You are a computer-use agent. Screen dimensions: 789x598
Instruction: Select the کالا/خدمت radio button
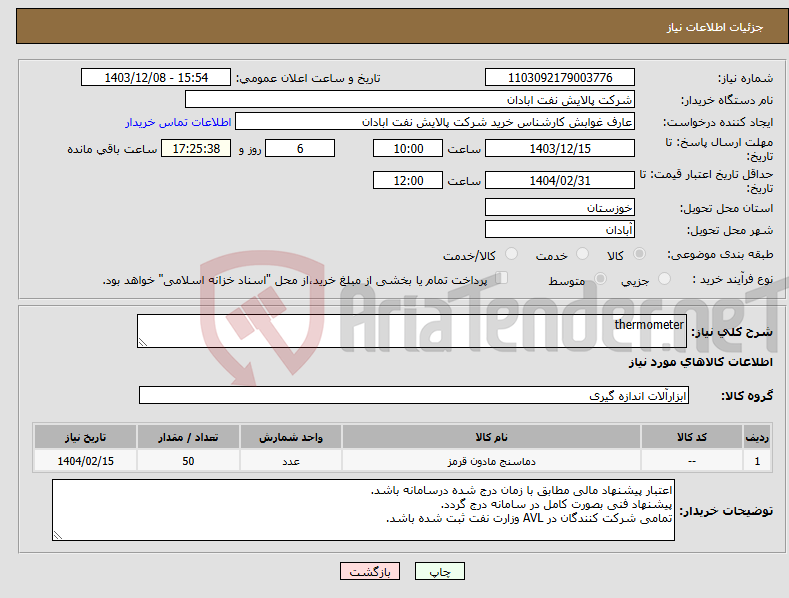pyautogui.click(x=511, y=254)
